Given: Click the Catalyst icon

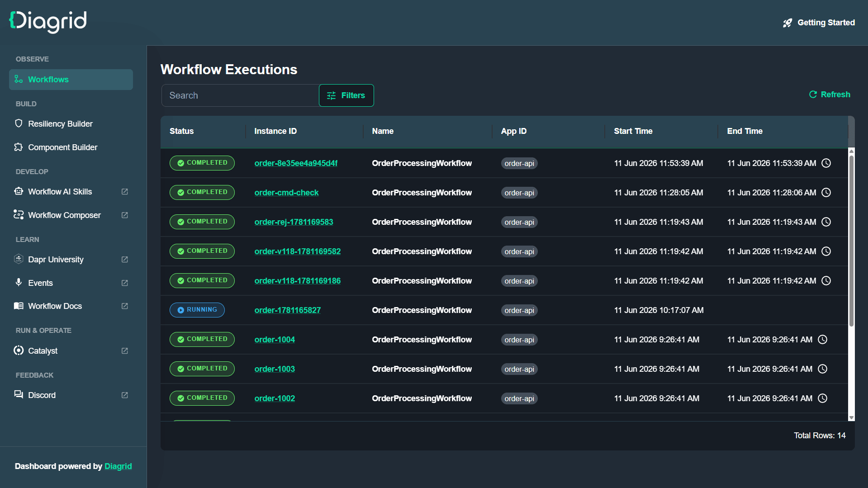Looking at the screenshot, I should point(19,351).
